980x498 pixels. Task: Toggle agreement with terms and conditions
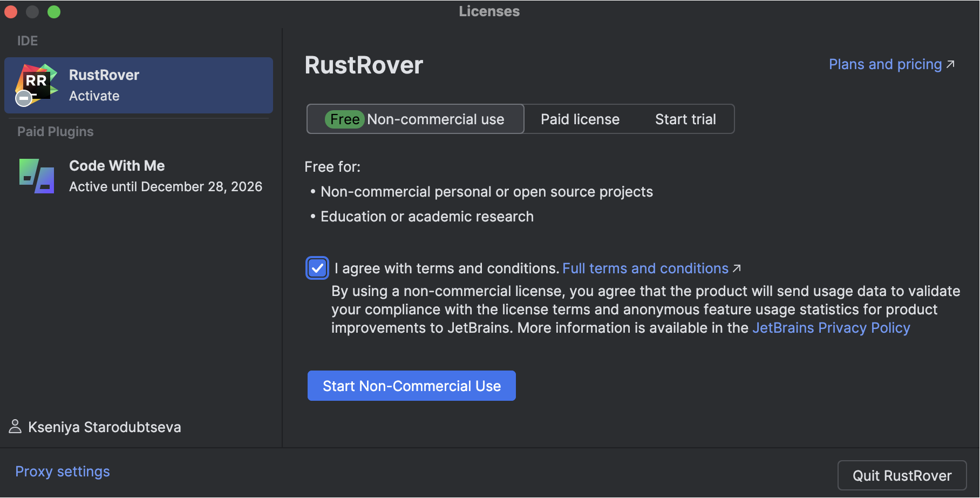pos(317,268)
